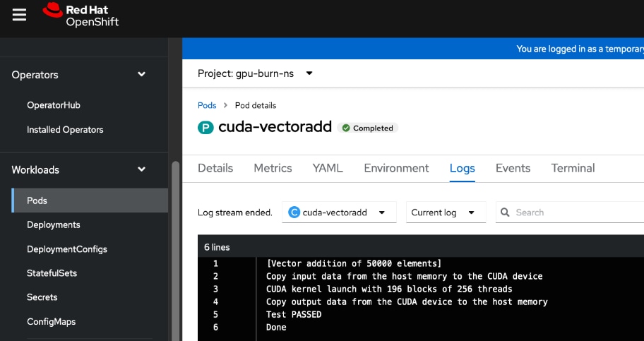Click log line 'Vector addition of 50000 elements'
Viewport: 644px width, 341px height.
pos(354,263)
